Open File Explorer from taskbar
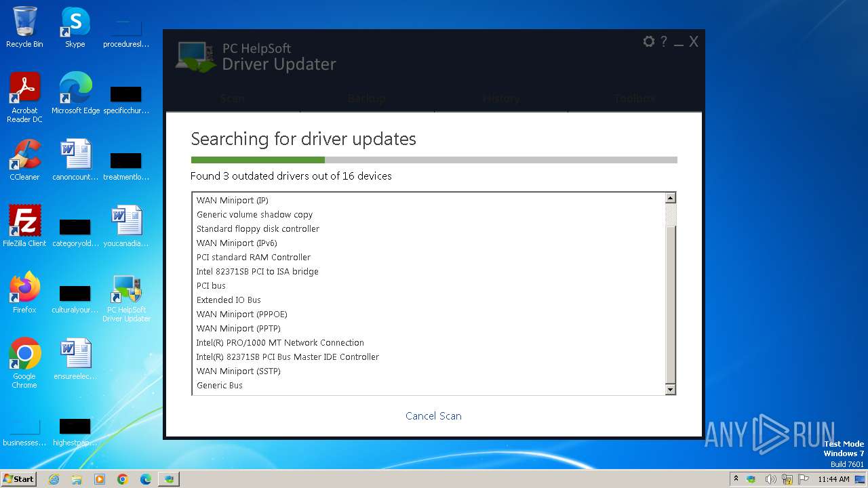 click(77, 479)
